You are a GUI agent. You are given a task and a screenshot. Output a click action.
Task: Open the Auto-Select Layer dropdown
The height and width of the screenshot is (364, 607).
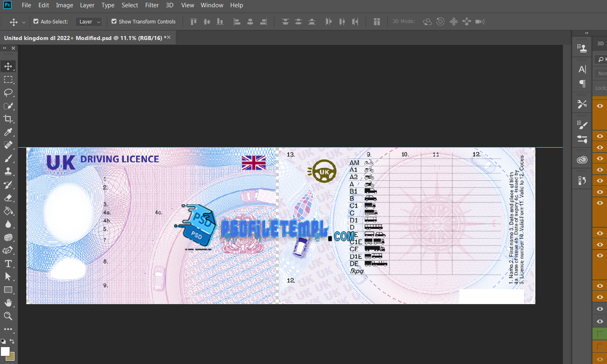coord(89,22)
